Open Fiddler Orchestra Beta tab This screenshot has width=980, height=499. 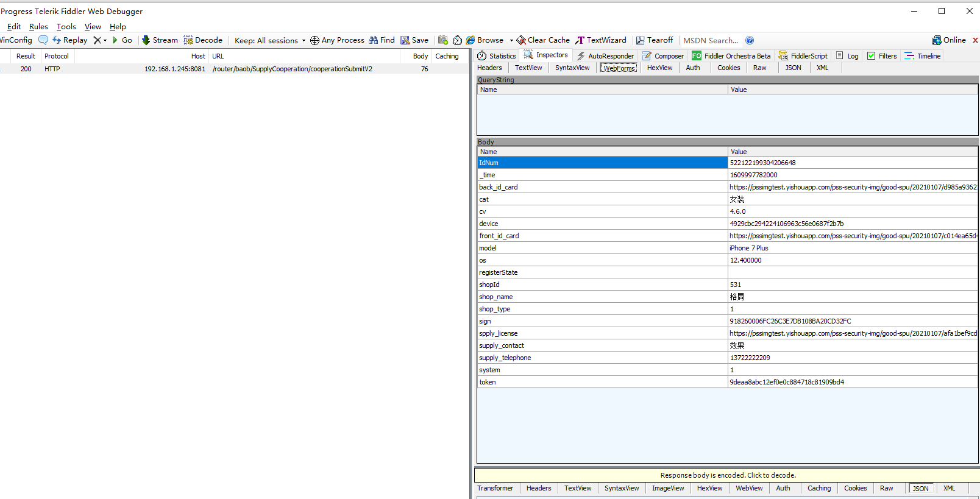coord(731,56)
